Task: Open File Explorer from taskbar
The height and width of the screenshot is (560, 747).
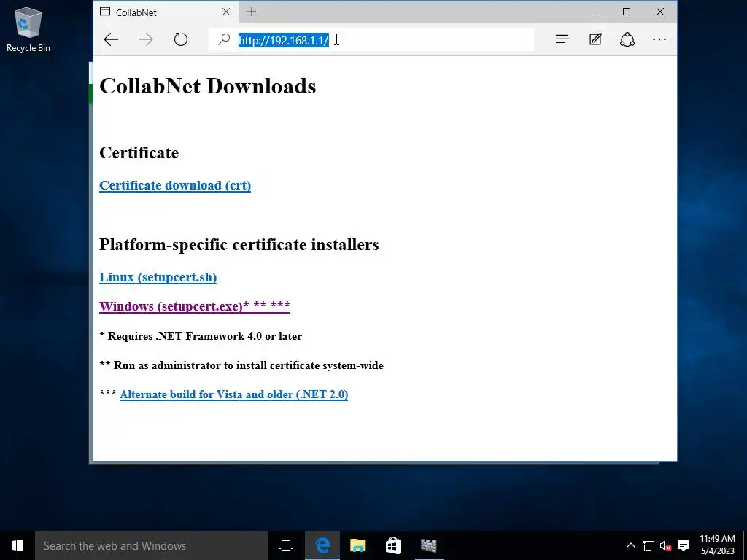Action: click(357, 545)
